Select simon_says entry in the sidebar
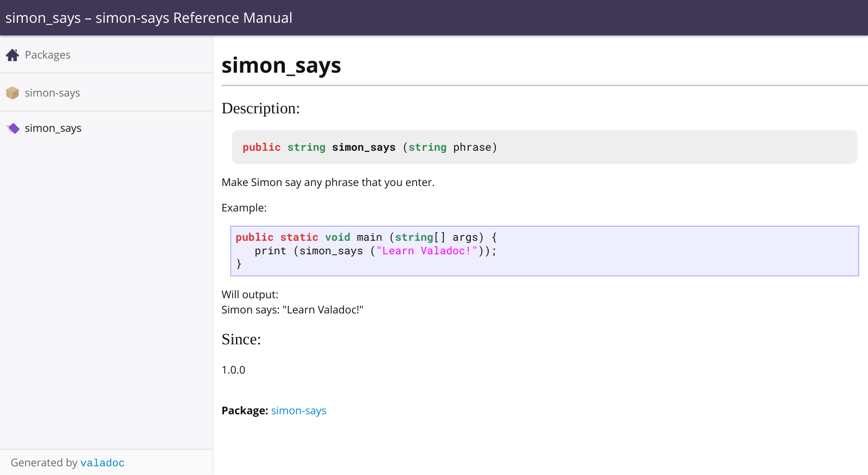The image size is (868, 475). point(53,129)
